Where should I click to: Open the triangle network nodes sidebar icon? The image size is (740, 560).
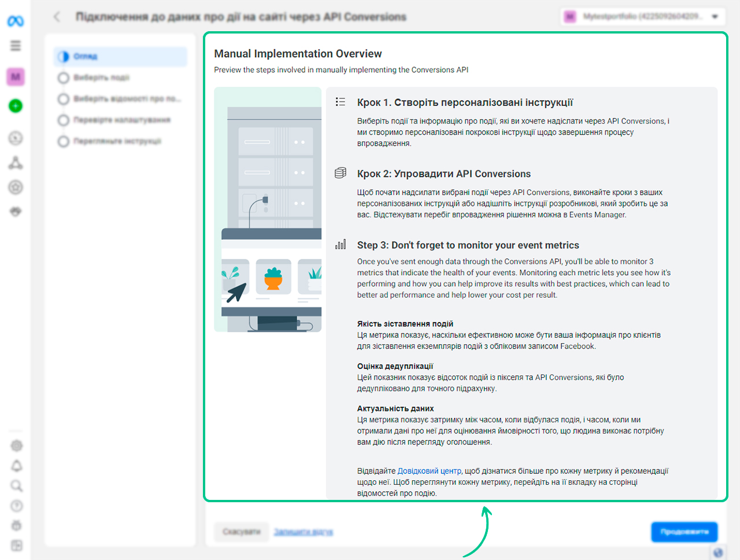[16, 163]
